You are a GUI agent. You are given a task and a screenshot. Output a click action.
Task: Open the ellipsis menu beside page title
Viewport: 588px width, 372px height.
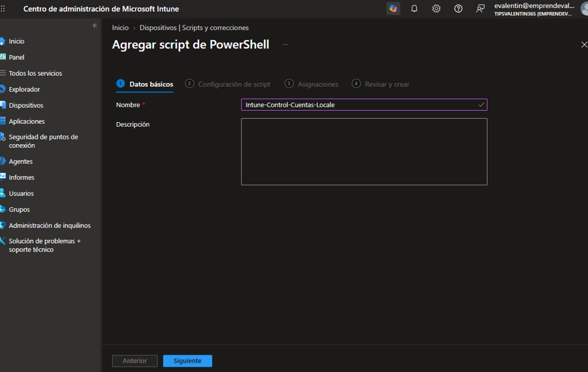285,45
